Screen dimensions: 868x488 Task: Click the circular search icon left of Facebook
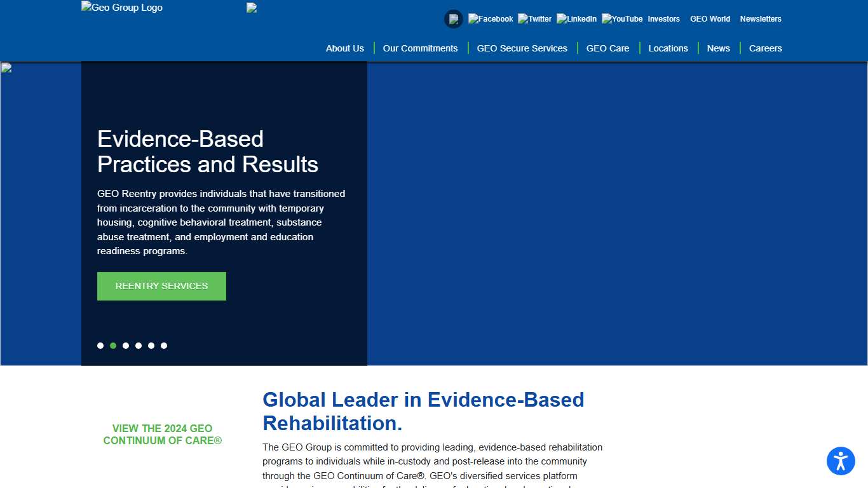(x=453, y=18)
